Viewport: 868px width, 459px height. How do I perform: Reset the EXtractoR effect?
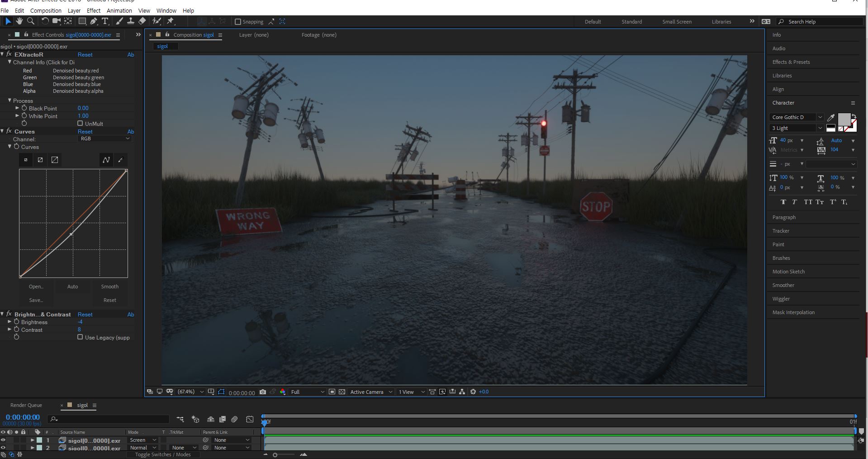point(85,55)
